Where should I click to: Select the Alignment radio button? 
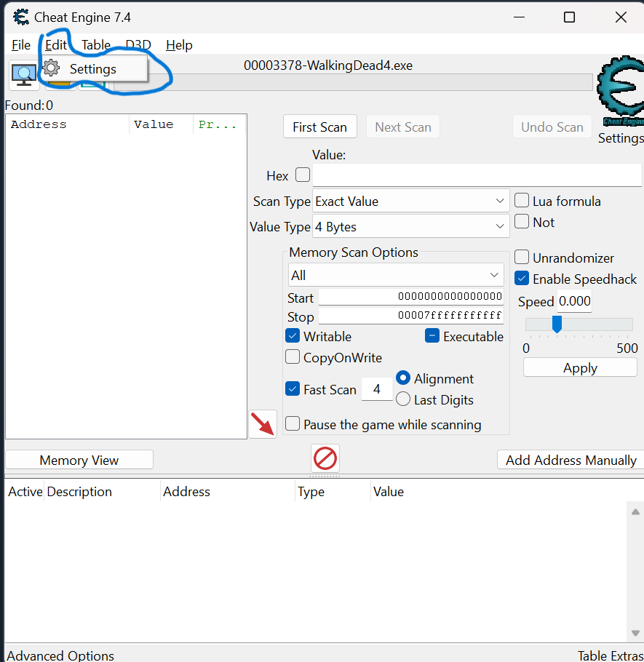403,378
